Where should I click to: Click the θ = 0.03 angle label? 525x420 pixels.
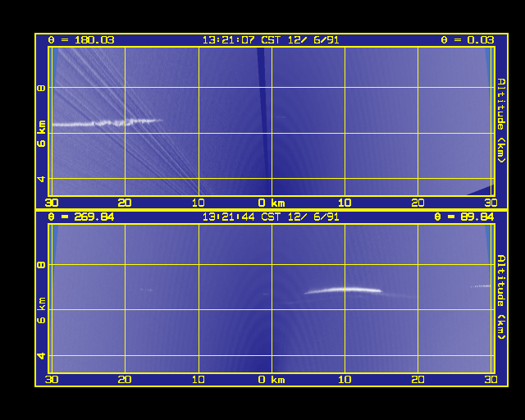[x=467, y=40]
